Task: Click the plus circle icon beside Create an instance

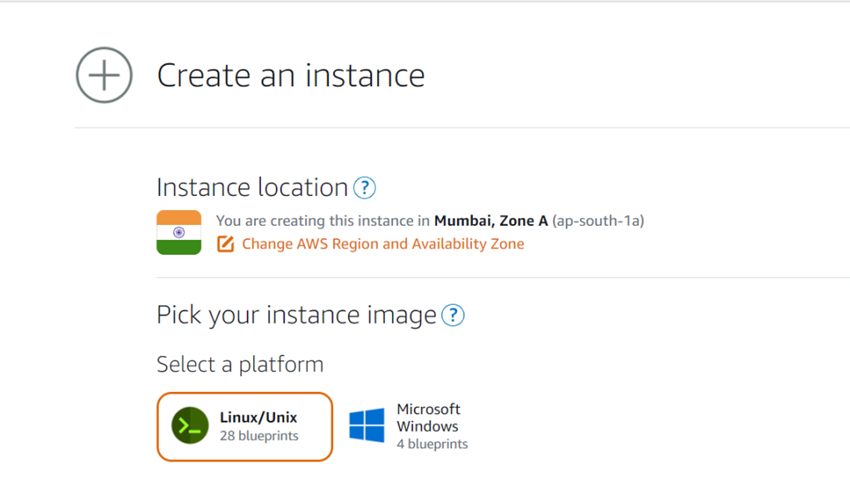Action: point(104,75)
